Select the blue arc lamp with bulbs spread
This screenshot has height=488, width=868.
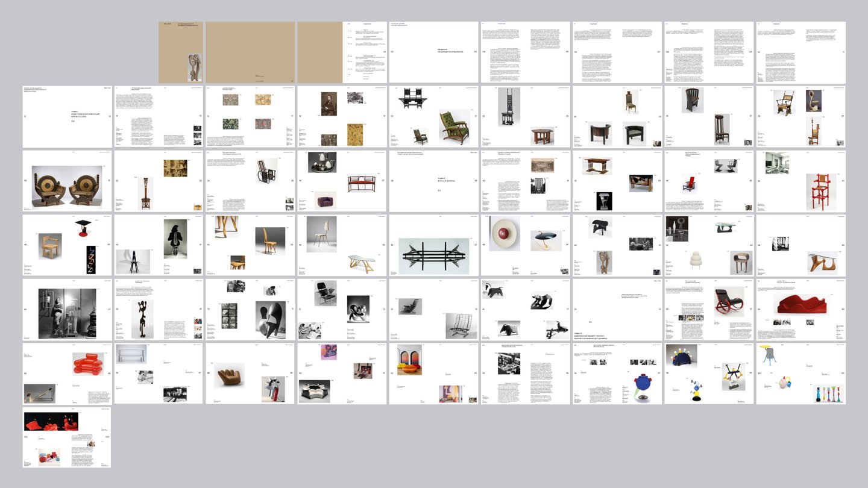coord(708,374)
